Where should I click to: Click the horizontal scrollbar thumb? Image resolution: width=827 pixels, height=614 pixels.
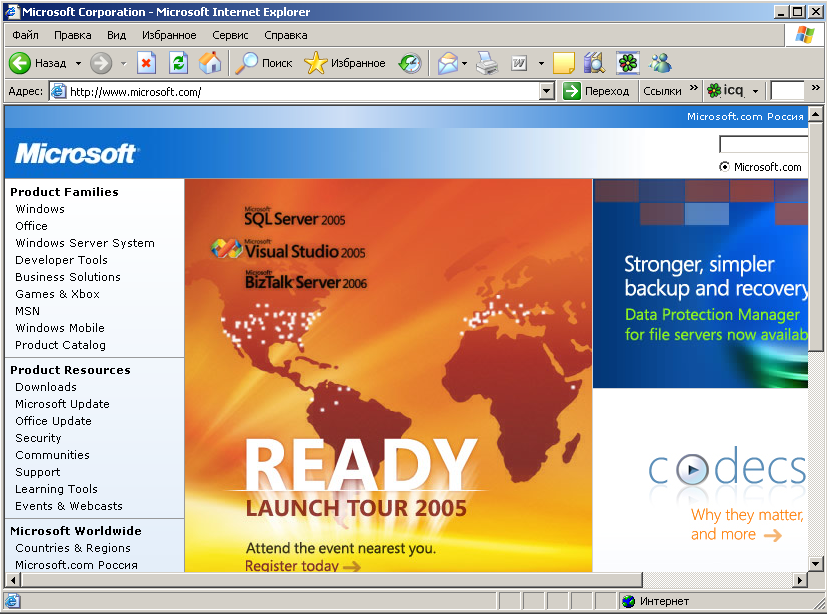(332, 580)
